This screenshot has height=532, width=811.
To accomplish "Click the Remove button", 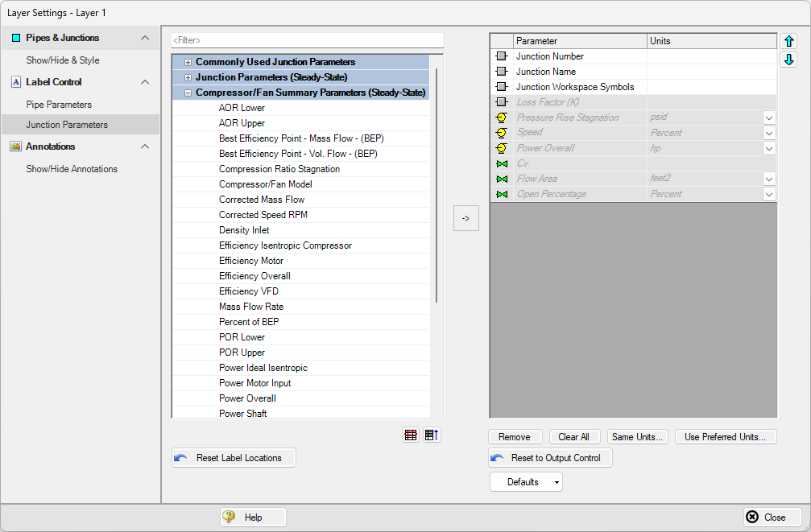I will pyautogui.click(x=515, y=437).
